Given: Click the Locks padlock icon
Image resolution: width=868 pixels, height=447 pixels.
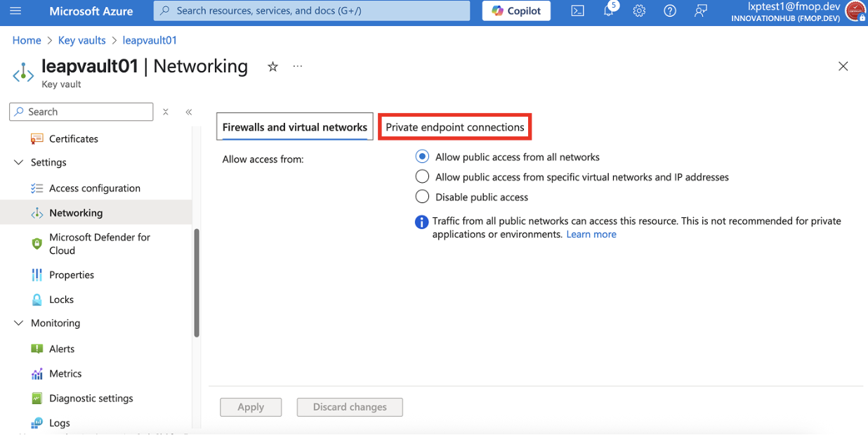Looking at the screenshot, I should [37, 299].
